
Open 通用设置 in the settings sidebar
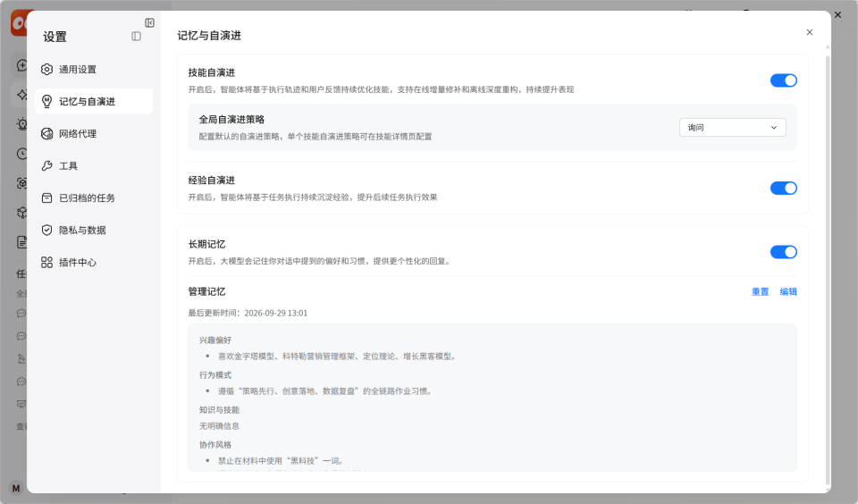tap(94, 70)
